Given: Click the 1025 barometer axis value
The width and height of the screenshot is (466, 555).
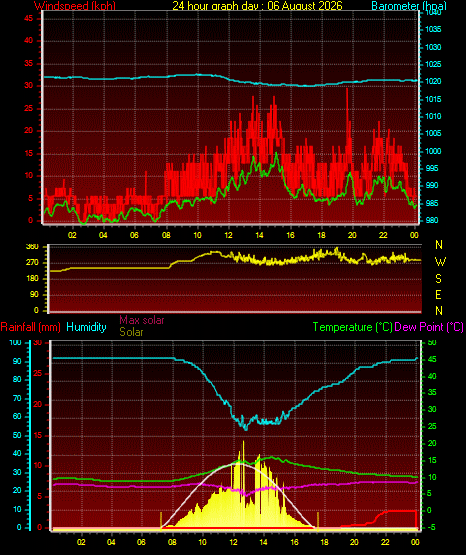Looking at the screenshot, I should coord(433,64).
